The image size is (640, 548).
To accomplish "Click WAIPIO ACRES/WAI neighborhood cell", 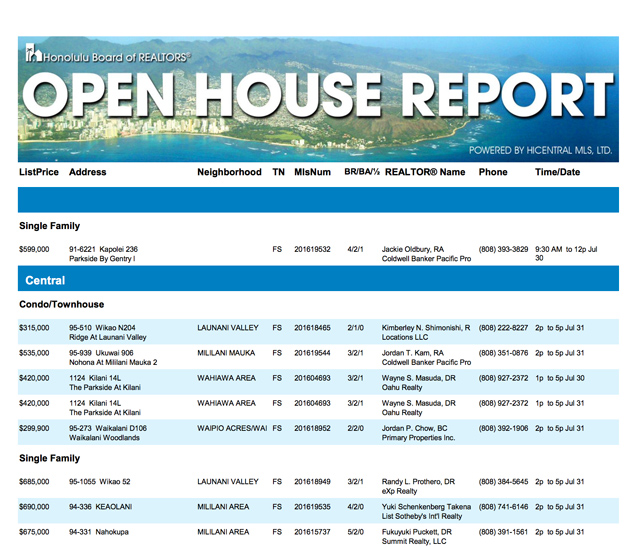I will coord(232,428).
